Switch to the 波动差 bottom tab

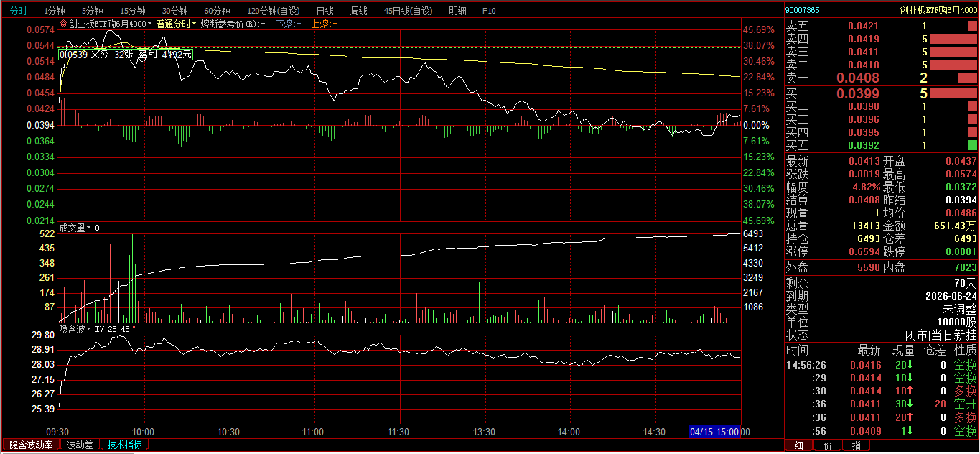pyautogui.click(x=80, y=445)
